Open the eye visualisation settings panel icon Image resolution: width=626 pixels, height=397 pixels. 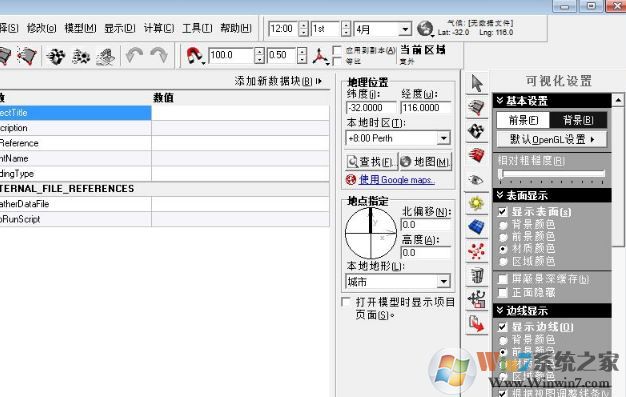click(x=477, y=179)
